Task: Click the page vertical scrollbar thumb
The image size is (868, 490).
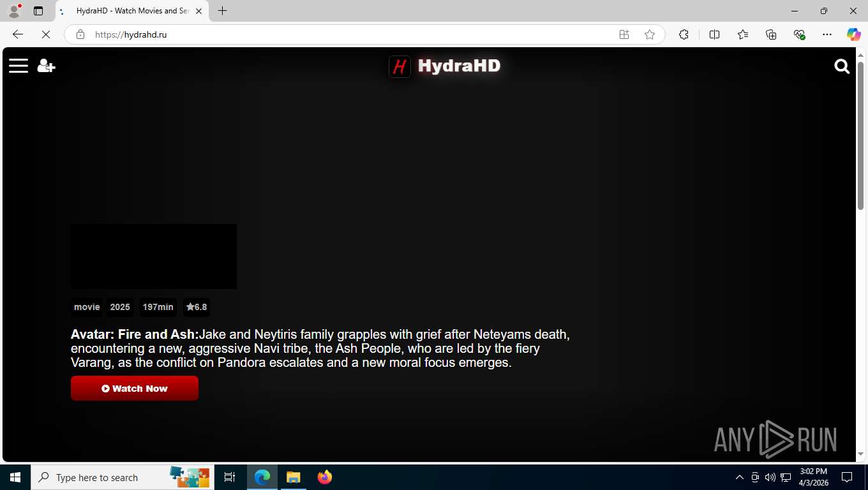Action: tap(860, 135)
